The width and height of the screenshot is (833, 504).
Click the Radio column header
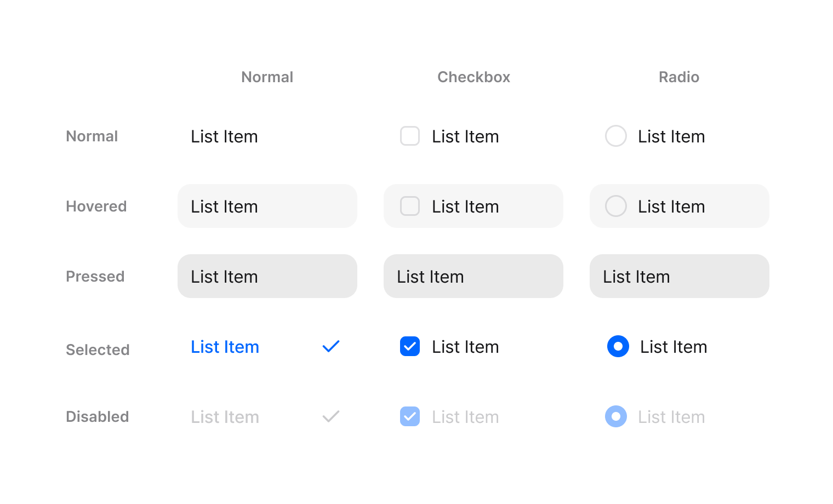pos(678,77)
